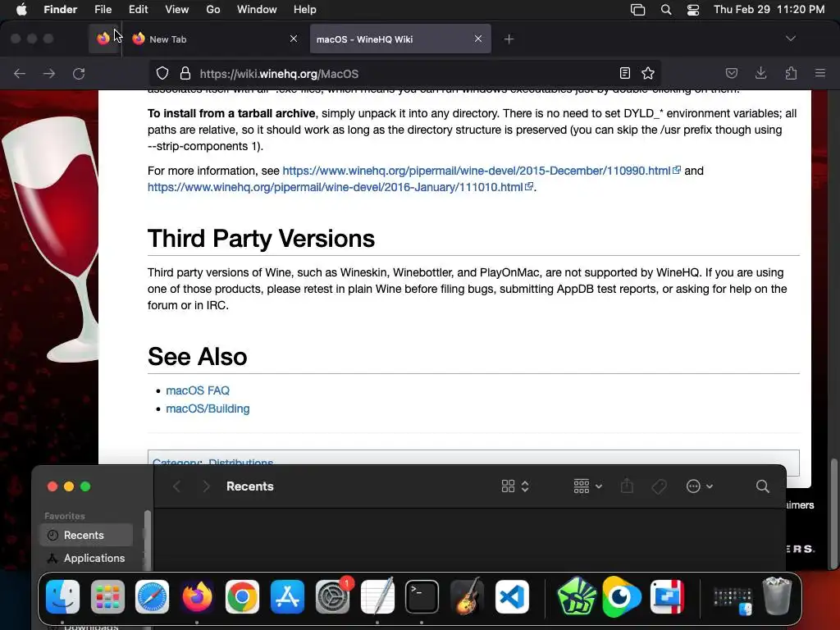Open the Firefox extensions menu
The height and width of the screenshot is (630, 840).
point(791,73)
